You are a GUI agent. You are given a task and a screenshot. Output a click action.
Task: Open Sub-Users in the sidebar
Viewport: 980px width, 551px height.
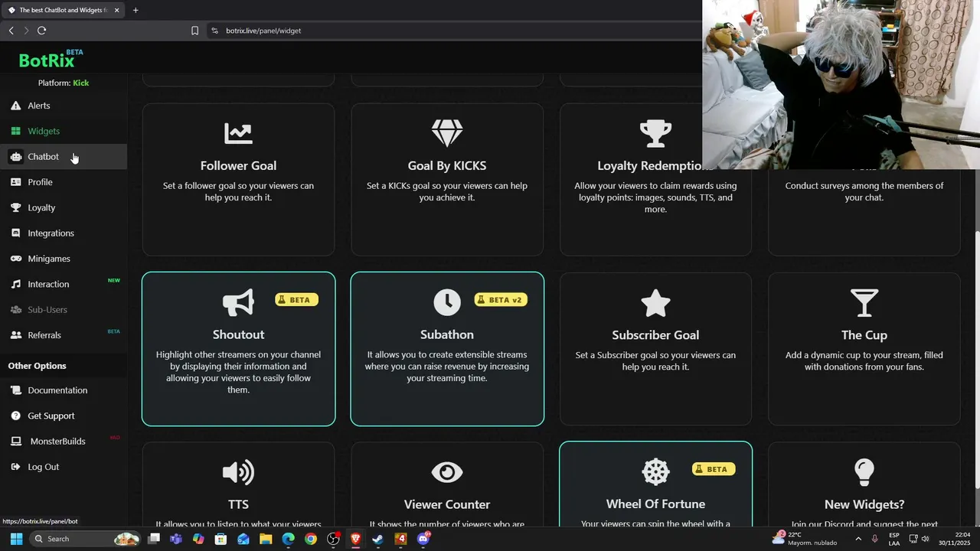(63, 310)
